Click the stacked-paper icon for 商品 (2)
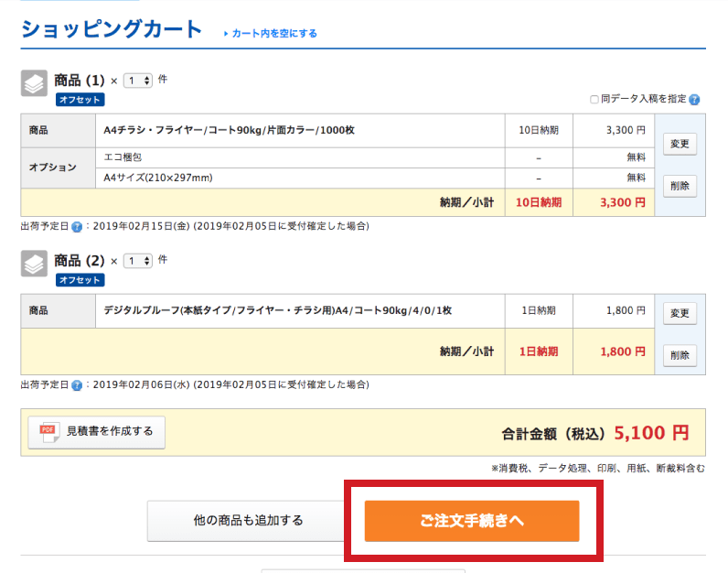 (34, 264)
